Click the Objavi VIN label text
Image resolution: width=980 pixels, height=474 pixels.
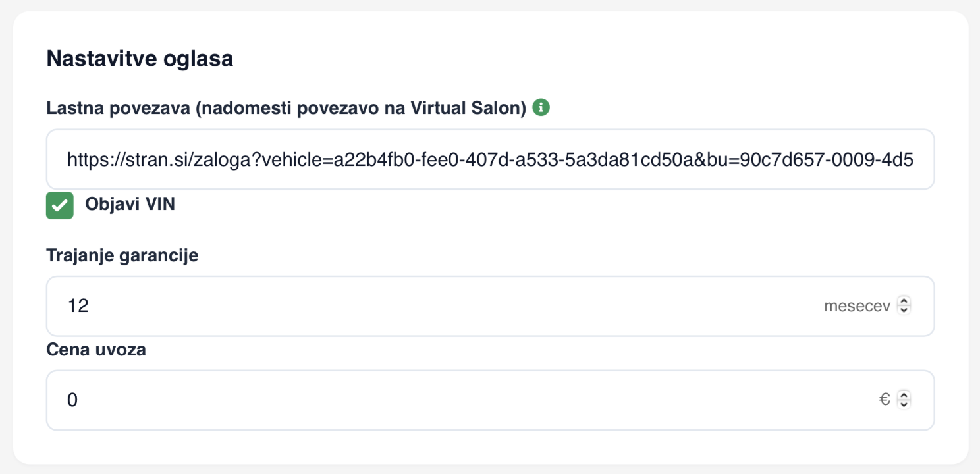[x=130, y=204]
